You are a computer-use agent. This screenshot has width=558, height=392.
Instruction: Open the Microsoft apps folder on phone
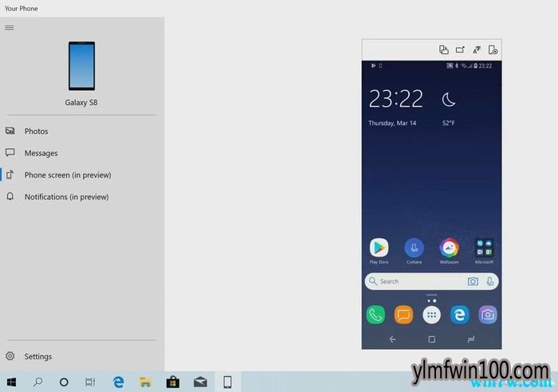pyautogui.click(x=484, y=251)
